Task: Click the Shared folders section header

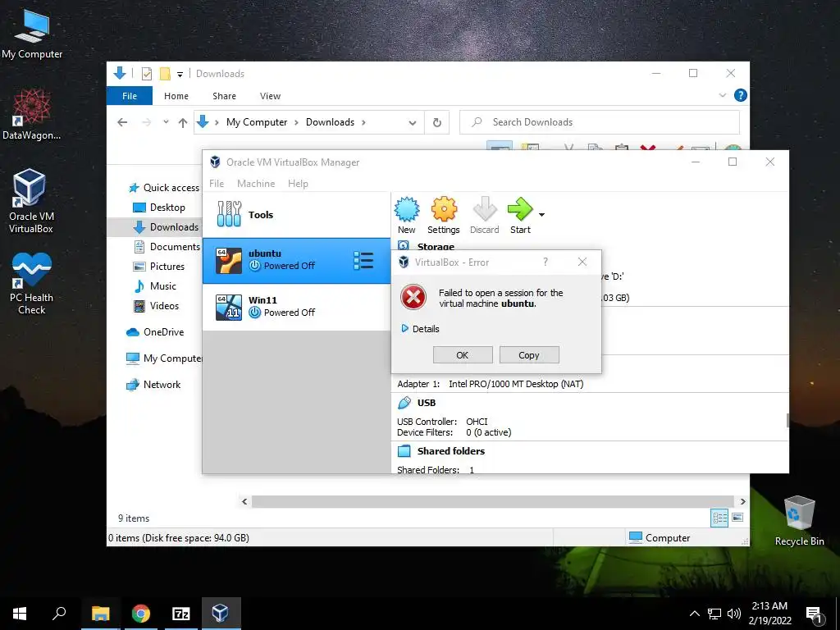Action: (451, 451)
